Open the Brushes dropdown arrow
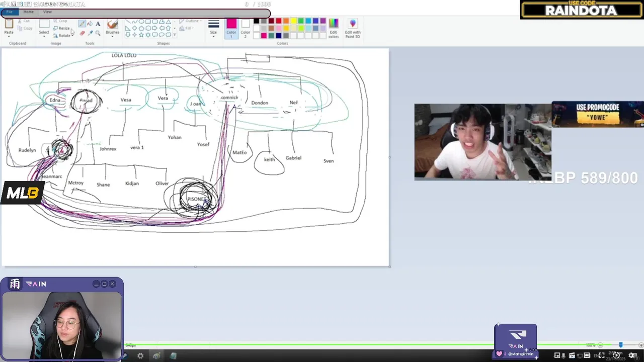Image resolution: width=644 pixels, height=362 pixels. coord(112,37)
